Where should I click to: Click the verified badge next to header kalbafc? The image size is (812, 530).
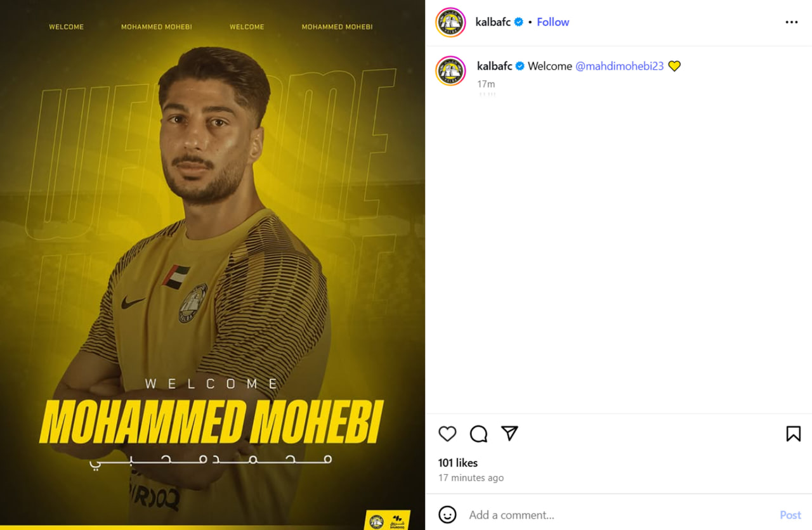pyautogui.click(x=519, y=22)
